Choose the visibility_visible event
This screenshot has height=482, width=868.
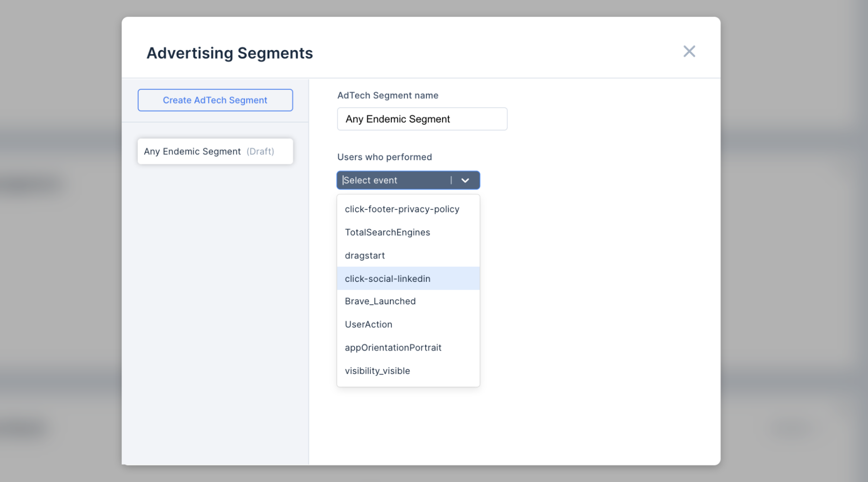point(408,371)
